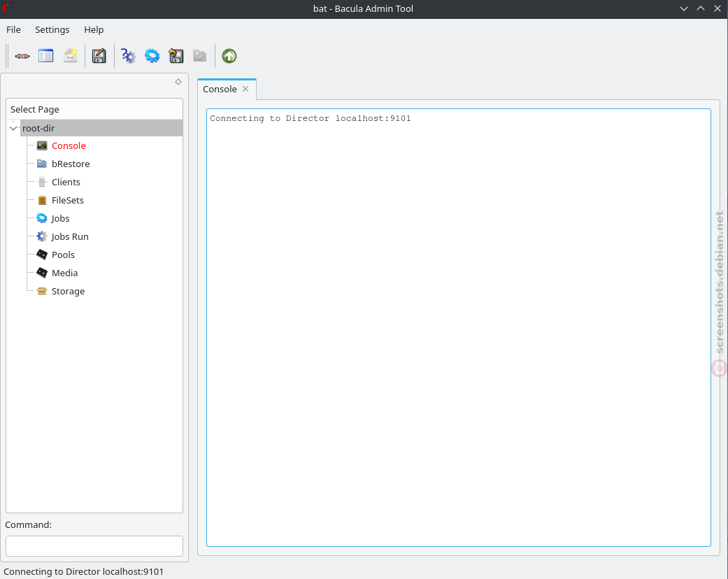The image size is (728, 579).
Task: Open the FileSets page
Action: (68, 200)
